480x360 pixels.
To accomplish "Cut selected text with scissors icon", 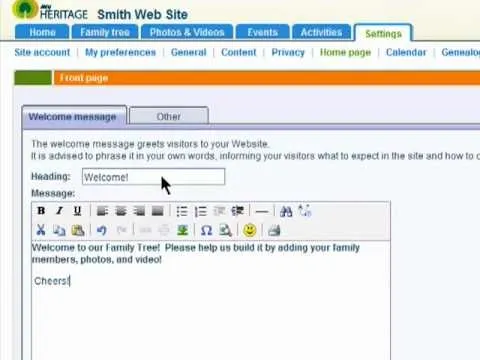I will point(41,230).
